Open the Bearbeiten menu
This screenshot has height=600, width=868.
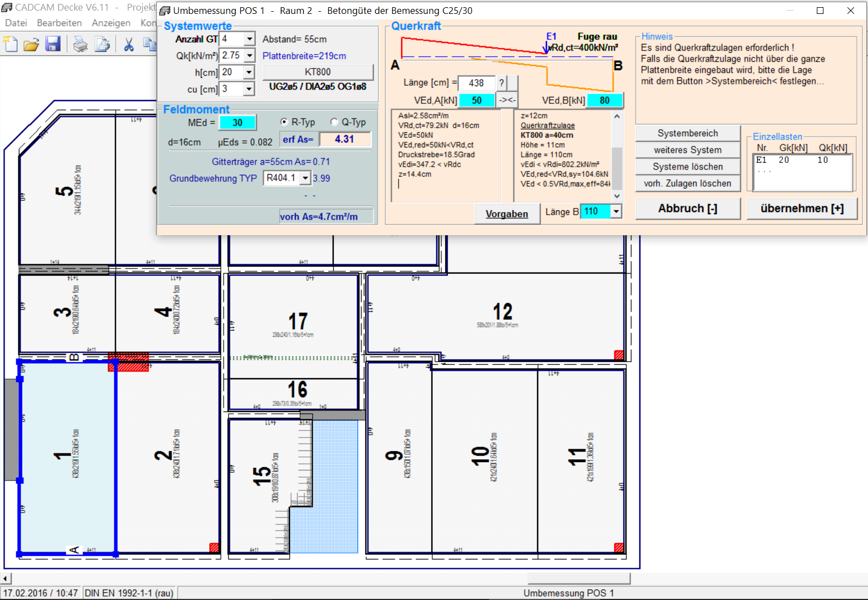(x=59, y=23)
